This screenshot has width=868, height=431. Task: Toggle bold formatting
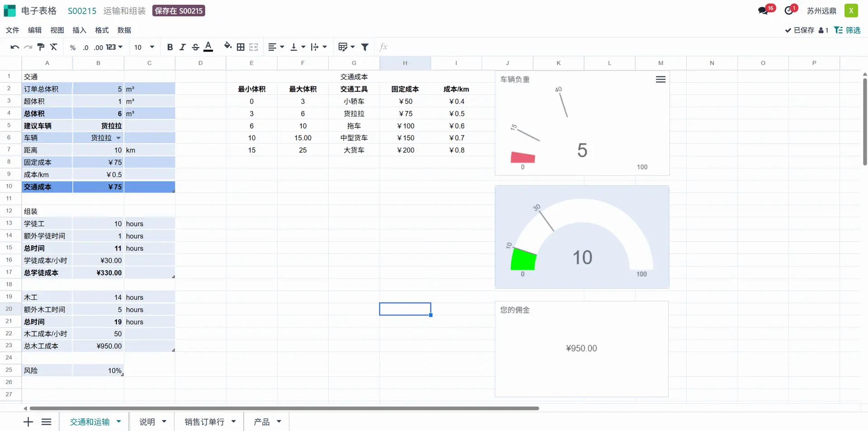click(x=170, y=47)
